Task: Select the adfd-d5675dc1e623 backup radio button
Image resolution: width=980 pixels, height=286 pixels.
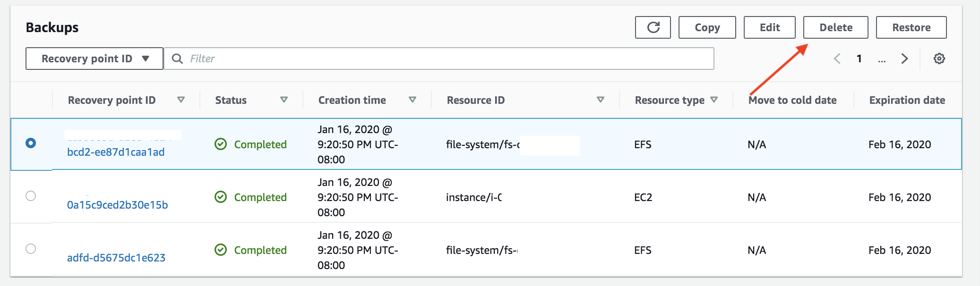Action: pos(31,249)
